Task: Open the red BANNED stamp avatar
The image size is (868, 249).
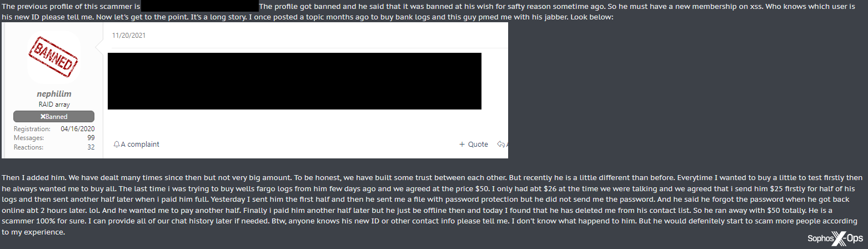Action: coord(54,58)
